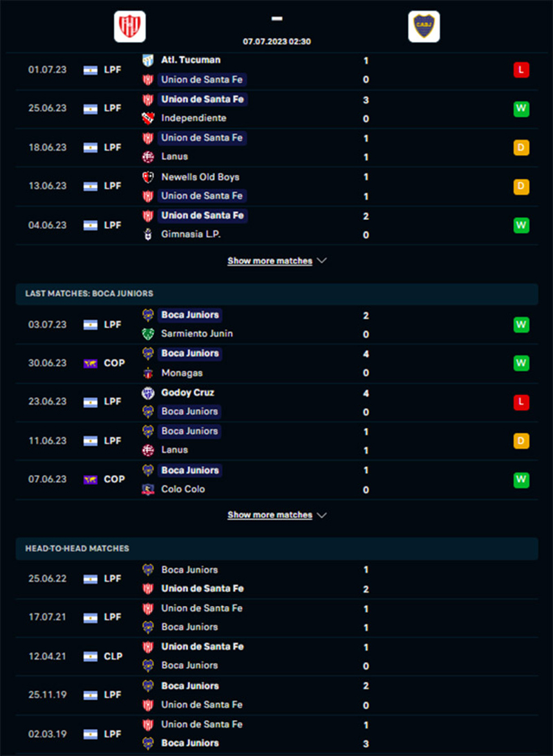This screenshot has width=553, height=756.
Task: Open Gimnasia L.P. team link
Action: pyautogui.click(x=191, y=234)
